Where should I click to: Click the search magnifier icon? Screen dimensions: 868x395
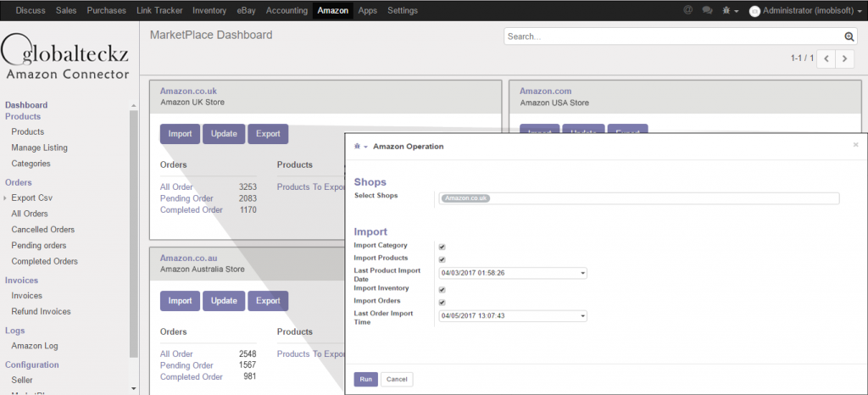(x=849, y=36)
